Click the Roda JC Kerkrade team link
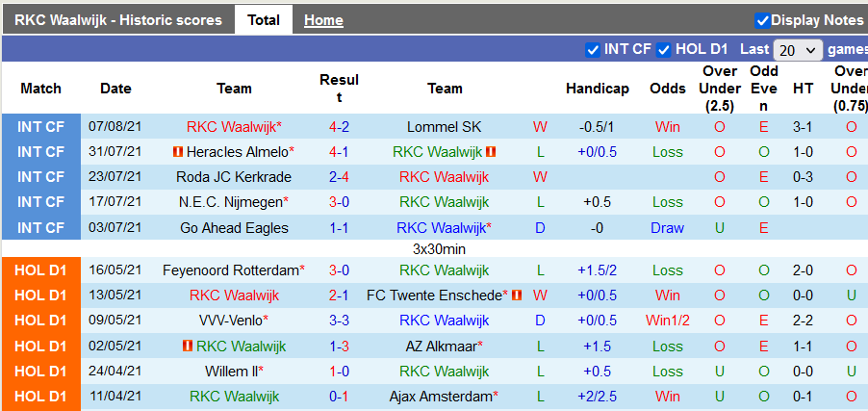The image size is (868, 411). coord(232,177)
